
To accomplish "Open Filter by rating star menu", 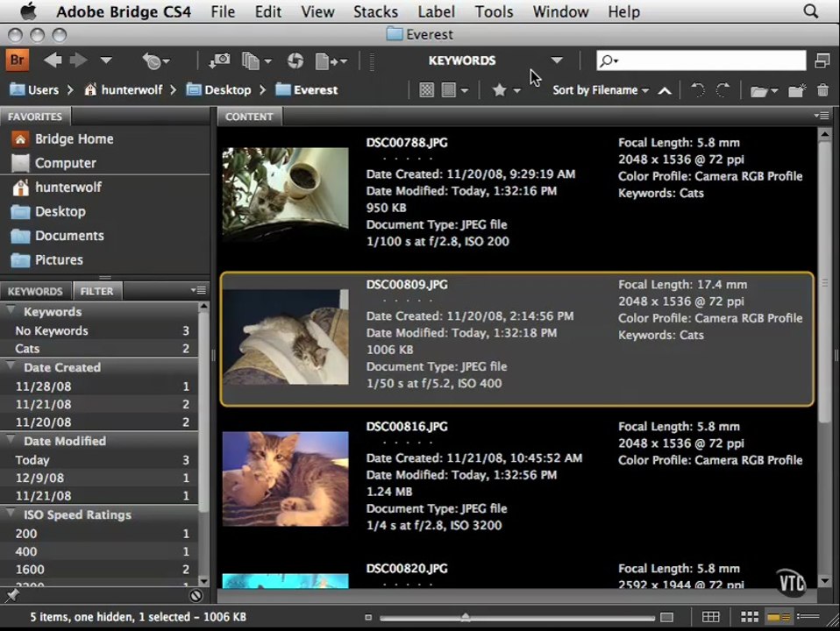I will click(506, 90).
